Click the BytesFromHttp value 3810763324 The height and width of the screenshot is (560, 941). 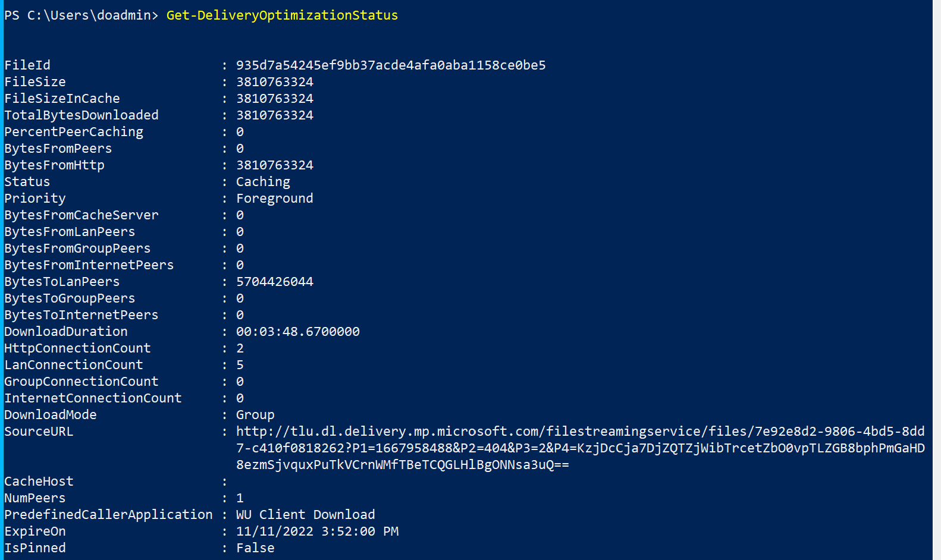tap(274, 165)
